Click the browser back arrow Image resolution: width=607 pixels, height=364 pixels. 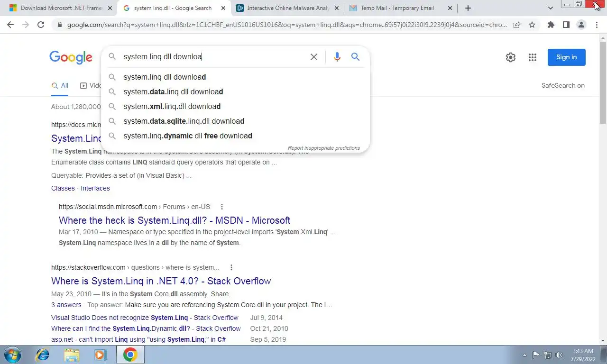click(x=10, y=25)
